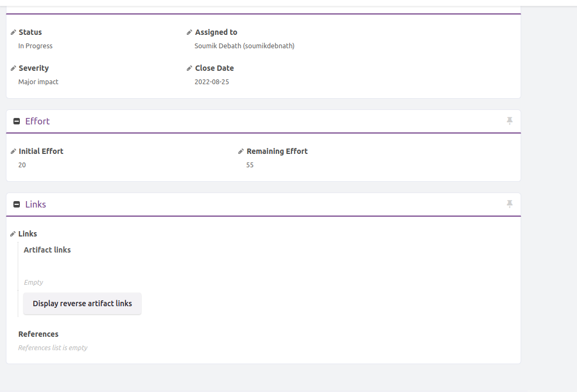
Task: Click the Close Date edit pencil
Action: tap(189, 69)
